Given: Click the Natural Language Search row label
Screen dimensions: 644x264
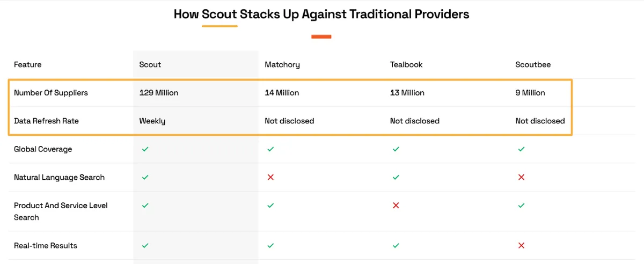Looking at the screenshot, I should pos(59,177).
